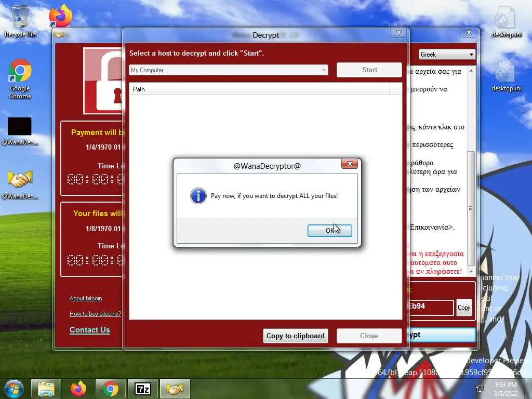Click the partially hidden Decrypt button in main window
The width and height of the screenshot is (532, 399).
tap(443, 335)
